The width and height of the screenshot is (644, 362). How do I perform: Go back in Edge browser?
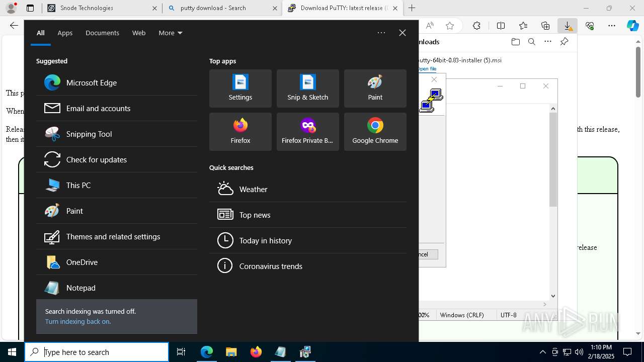(14, 26)
